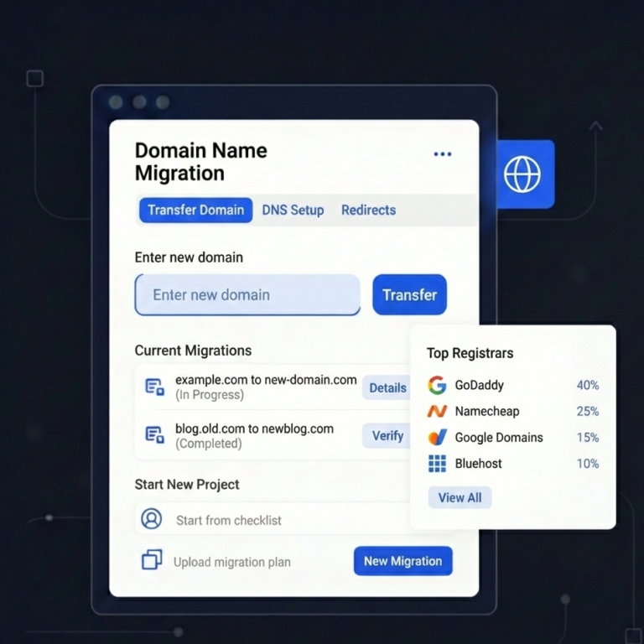
Task: Click the Bluehost grid logo
Action: (437, 463)
